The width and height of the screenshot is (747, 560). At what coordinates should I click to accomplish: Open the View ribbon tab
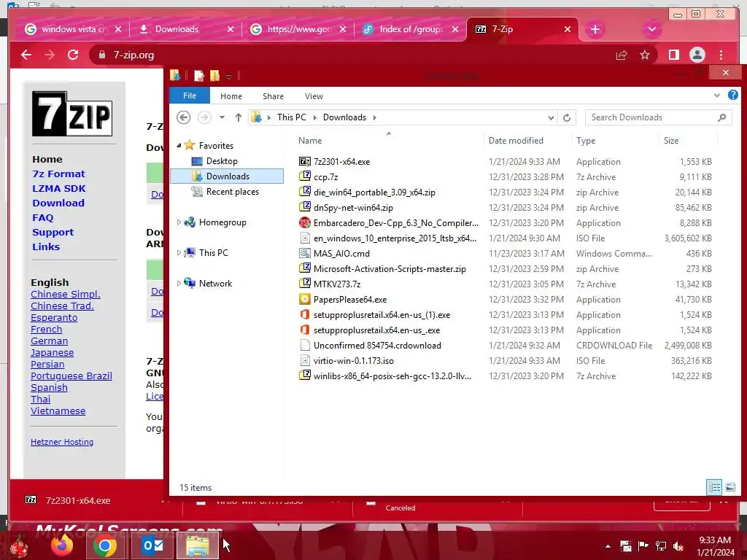(314, 96)
